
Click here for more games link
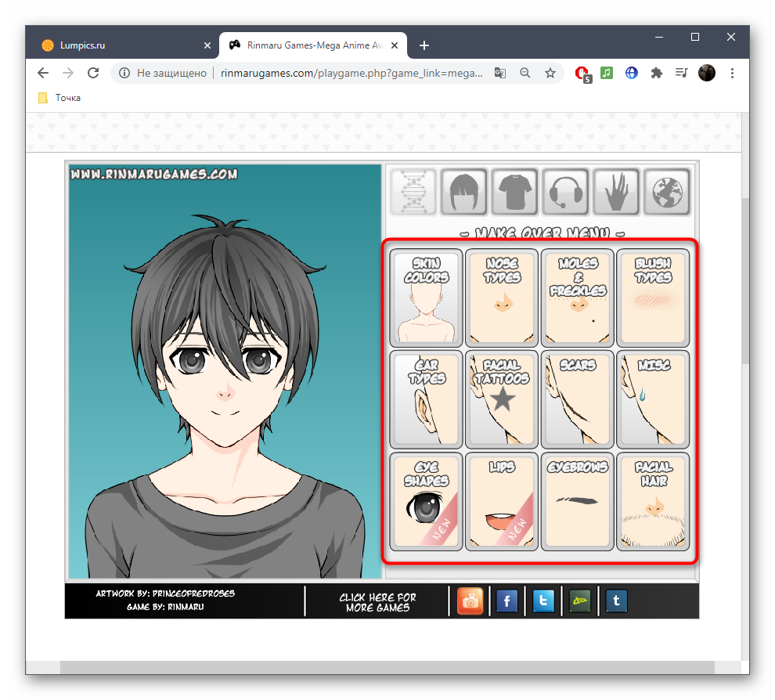click(x=377, y=602)
